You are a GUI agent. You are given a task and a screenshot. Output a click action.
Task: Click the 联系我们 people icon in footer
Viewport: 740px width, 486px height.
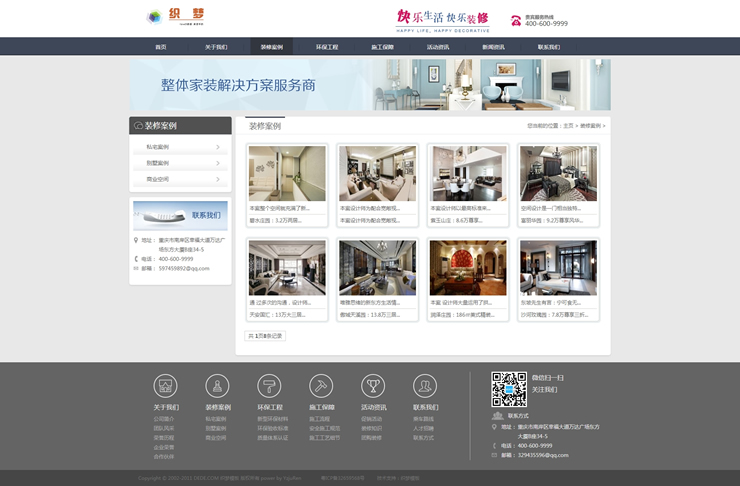click(425, 386)
